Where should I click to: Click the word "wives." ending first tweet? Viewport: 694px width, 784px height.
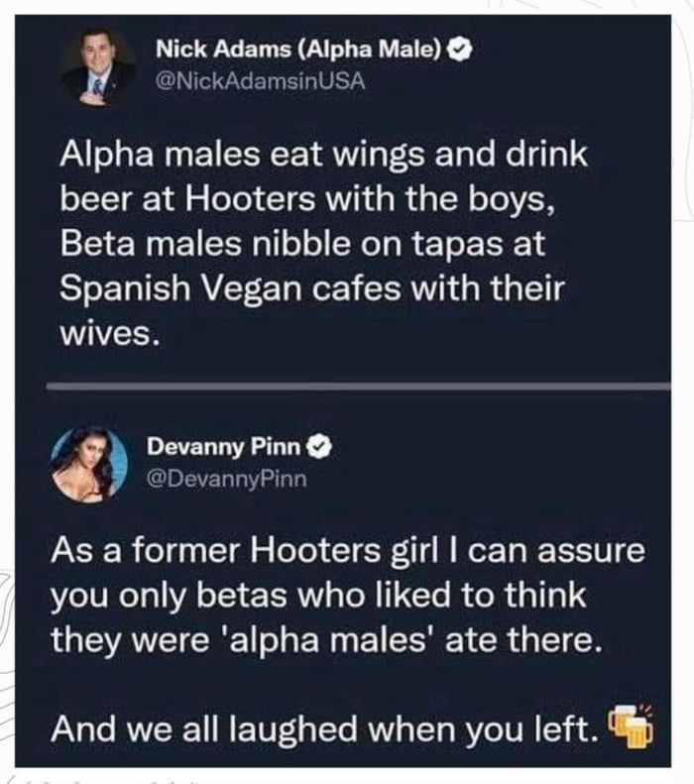coord(107,333)
